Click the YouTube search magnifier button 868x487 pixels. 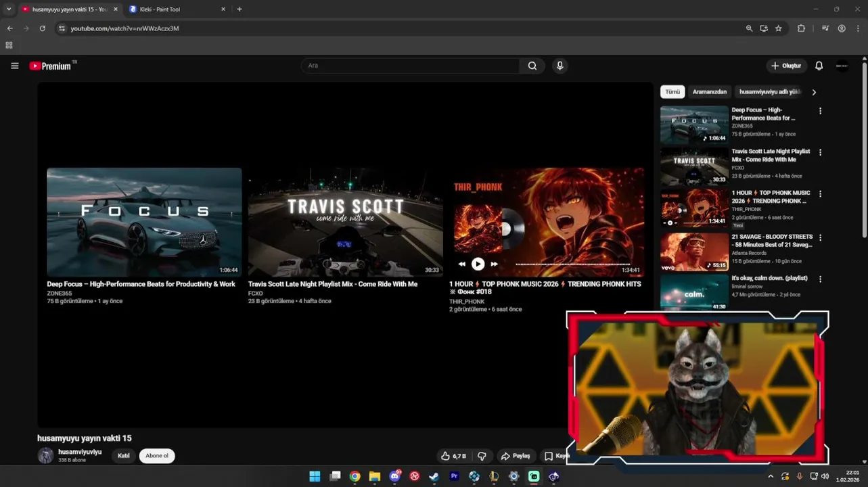click(x=532, y=66)
